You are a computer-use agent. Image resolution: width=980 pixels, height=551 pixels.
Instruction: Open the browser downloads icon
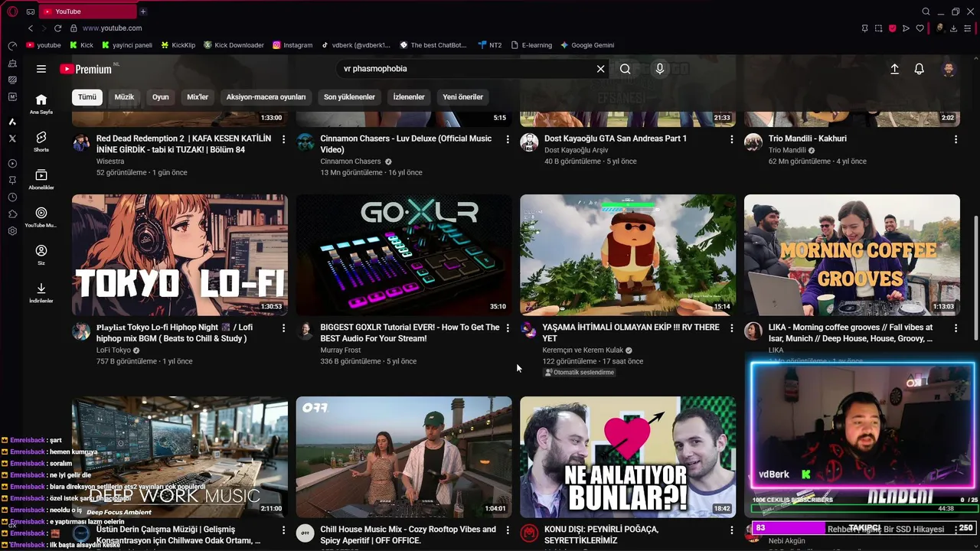tap(953, 28)
